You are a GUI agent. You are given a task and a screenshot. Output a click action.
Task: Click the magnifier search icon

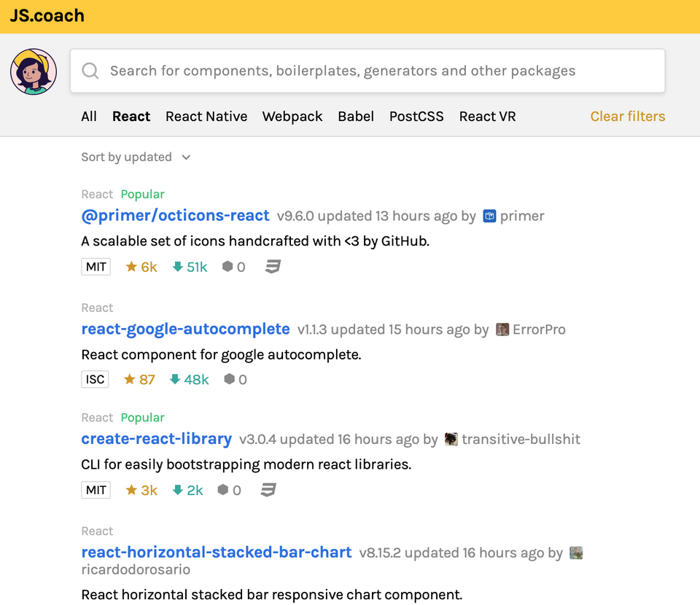click(90, 71)
